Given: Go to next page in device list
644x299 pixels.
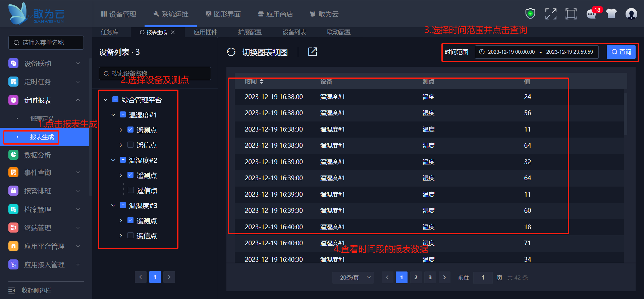Looking at the screenshot, I should click(169, 277).
